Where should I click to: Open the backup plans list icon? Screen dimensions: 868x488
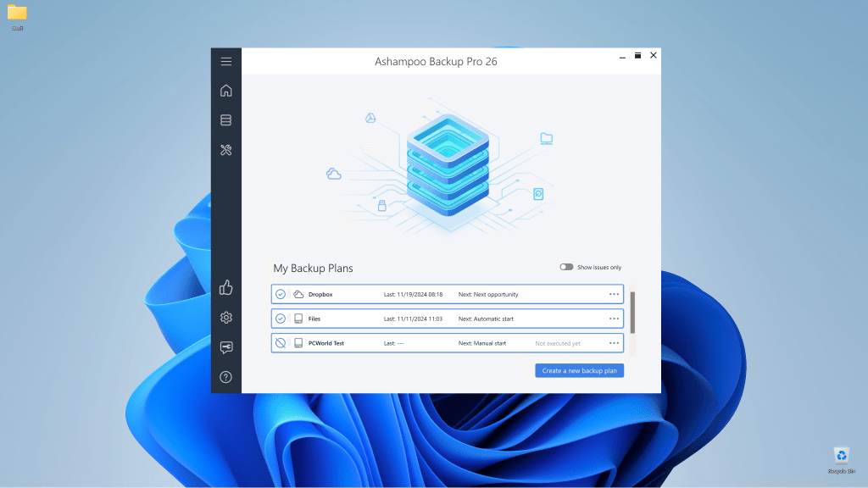point(225,119)
